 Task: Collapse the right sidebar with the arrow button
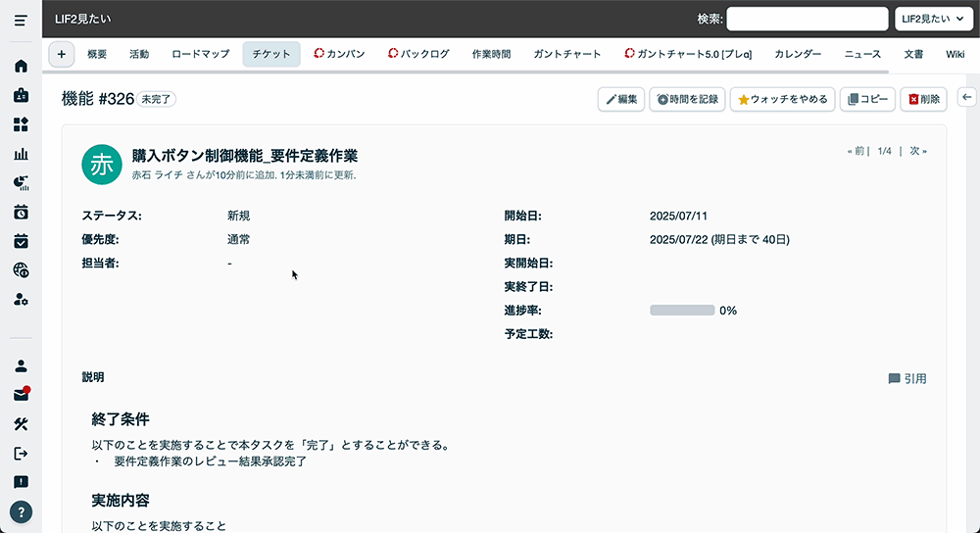(x=966, y=96)
